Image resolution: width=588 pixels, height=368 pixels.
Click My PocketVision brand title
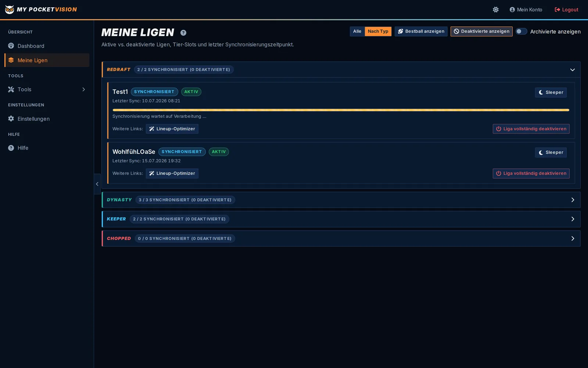pos(47,10)
